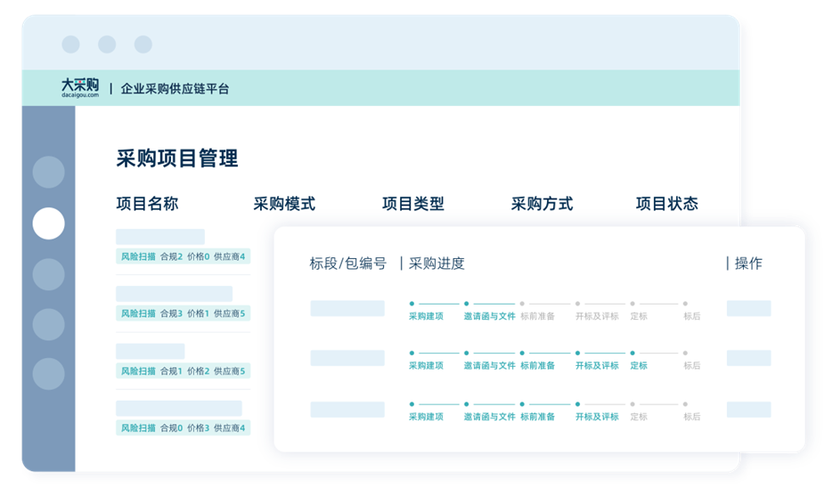This screenshot has height=504, width=824.
Task: Select 定标 step in the second progress row
Action: coord(639,365)
